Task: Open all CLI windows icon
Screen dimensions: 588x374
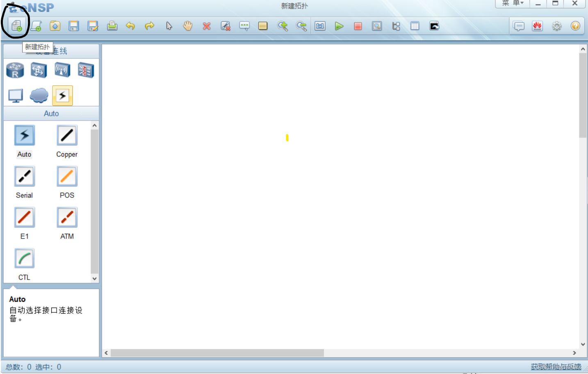Action: tap(434, 26)
